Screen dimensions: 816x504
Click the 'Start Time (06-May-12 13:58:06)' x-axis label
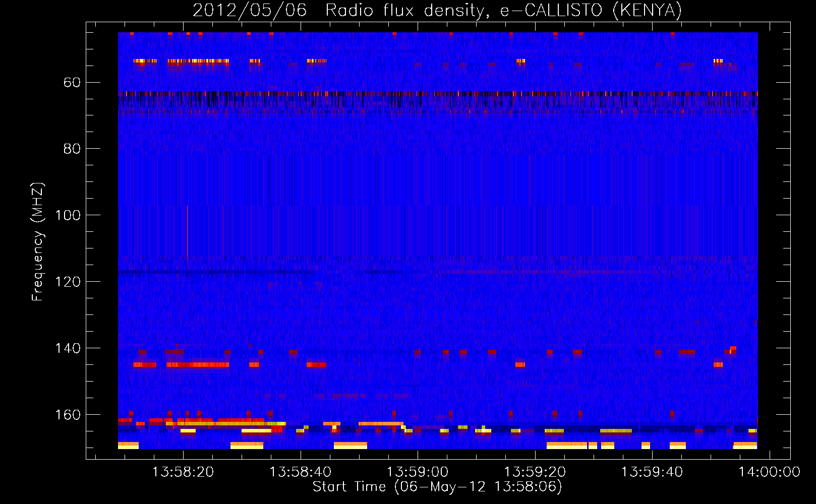(x=437, y=487)
